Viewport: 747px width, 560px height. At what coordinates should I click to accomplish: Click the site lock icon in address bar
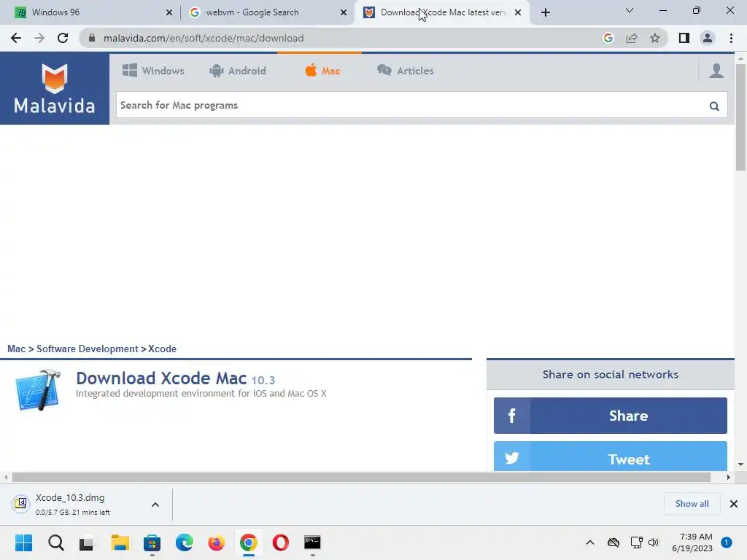92,38
